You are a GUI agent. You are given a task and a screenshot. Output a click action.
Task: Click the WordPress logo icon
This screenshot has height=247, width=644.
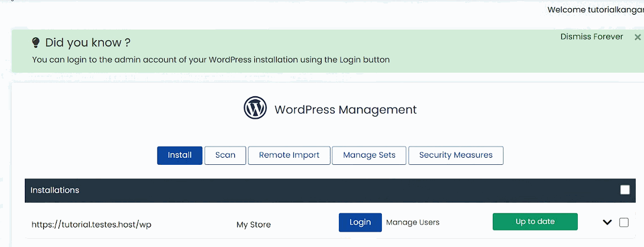255,109
